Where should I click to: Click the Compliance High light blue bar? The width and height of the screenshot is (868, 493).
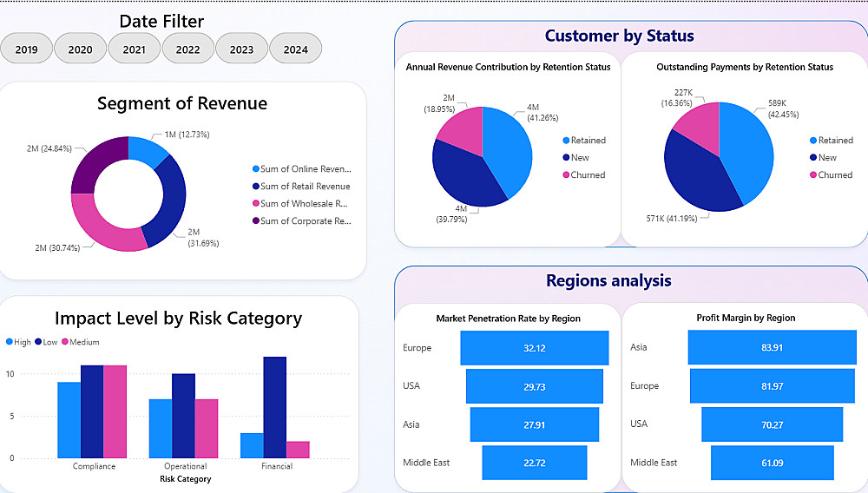[69, 420]
